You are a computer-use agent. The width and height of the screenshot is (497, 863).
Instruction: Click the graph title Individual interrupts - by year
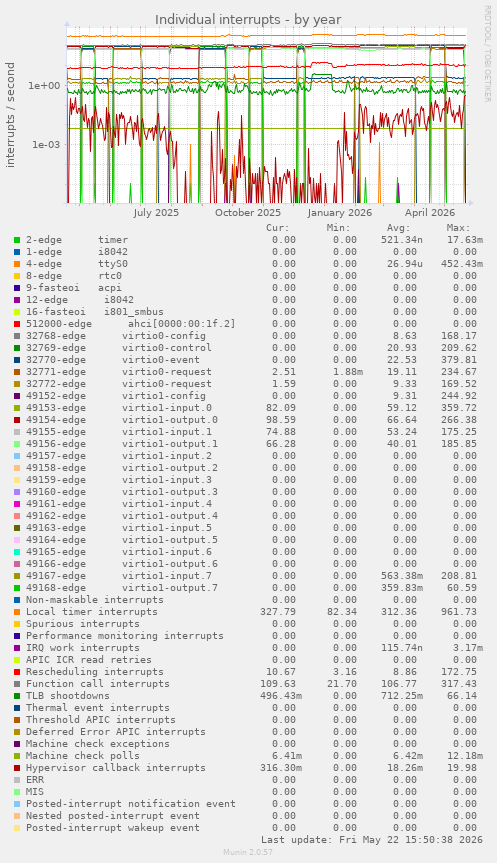pyautogui.click(x=248, y=20)
